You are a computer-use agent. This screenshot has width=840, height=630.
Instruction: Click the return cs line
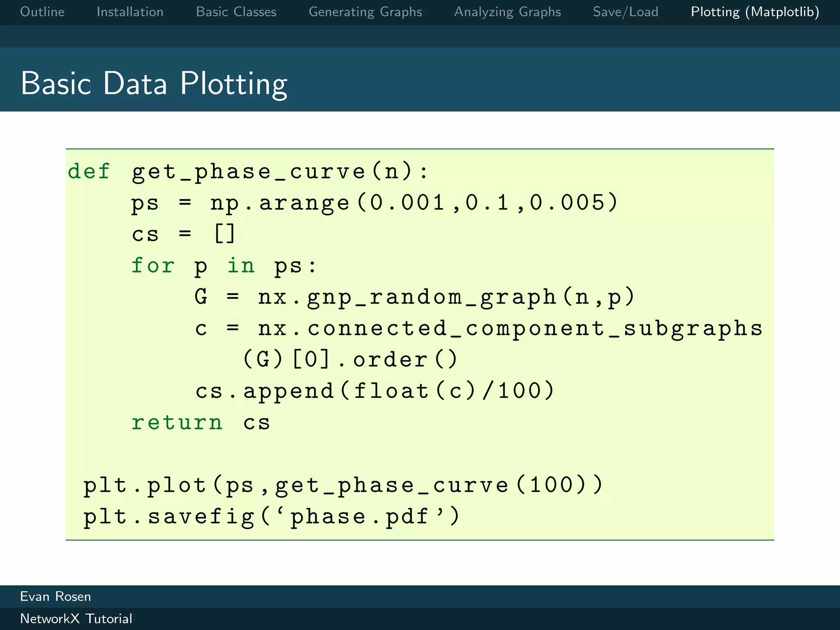[x=201, y=422]
